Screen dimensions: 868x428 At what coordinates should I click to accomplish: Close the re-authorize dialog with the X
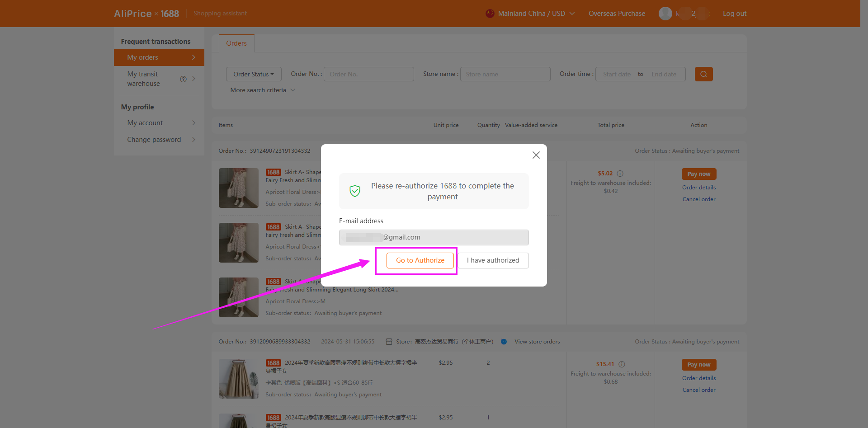536,155
